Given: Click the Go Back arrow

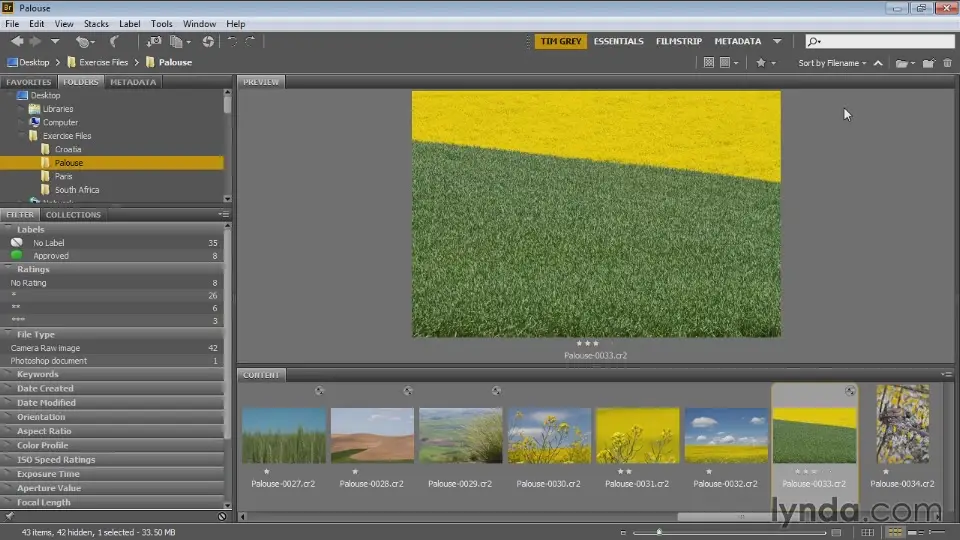Looking at the screenshot, I should point(17,41).
